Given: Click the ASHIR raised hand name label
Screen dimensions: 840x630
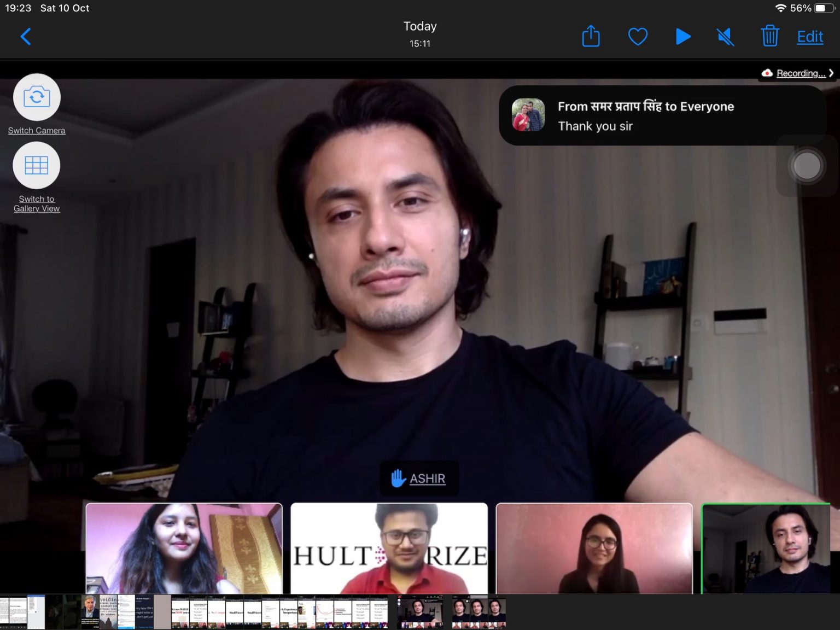Looking at the screenshot, I should 427,479.
